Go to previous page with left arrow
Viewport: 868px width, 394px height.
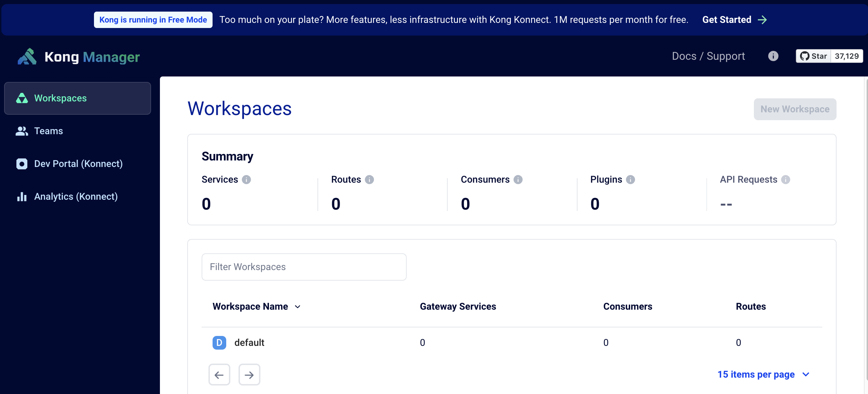click(x=219, y=375)
